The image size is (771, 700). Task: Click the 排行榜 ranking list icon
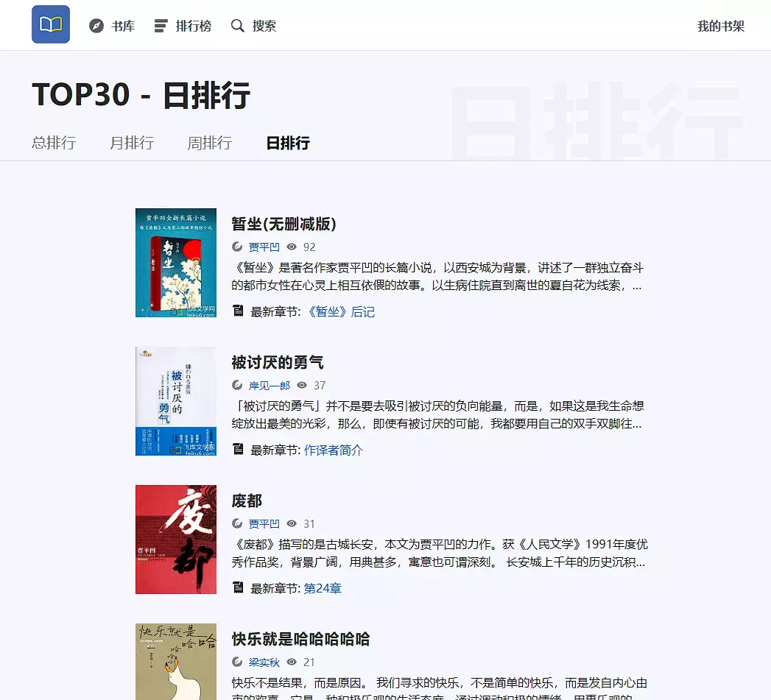pyautogui.click(x=161, y=26)
